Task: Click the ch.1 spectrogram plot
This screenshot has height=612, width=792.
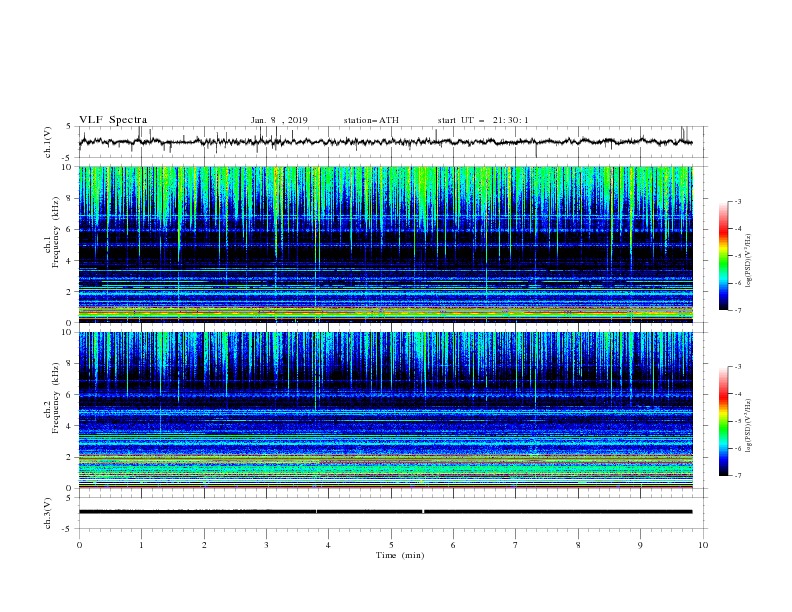Action: [x=385, y=244]
